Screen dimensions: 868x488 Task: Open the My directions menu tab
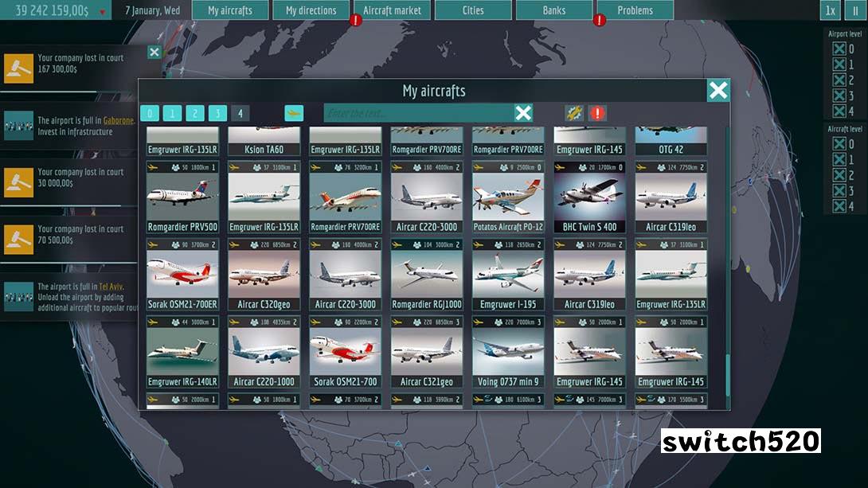(x=311, y=10)
